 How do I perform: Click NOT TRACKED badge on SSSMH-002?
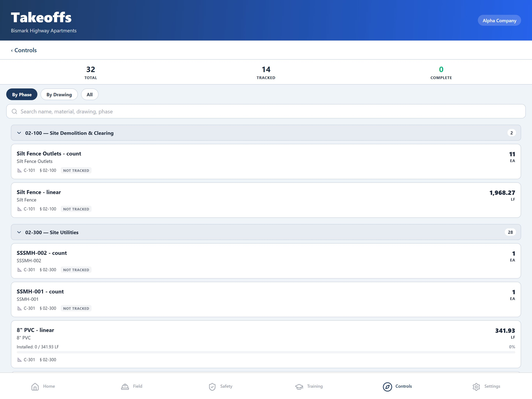tap(76, 270)
